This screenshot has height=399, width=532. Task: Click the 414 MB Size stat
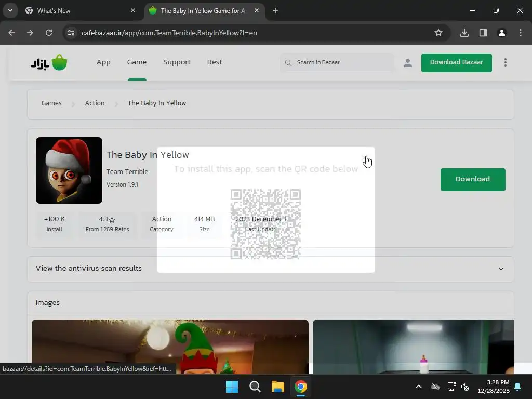[204, 224]
